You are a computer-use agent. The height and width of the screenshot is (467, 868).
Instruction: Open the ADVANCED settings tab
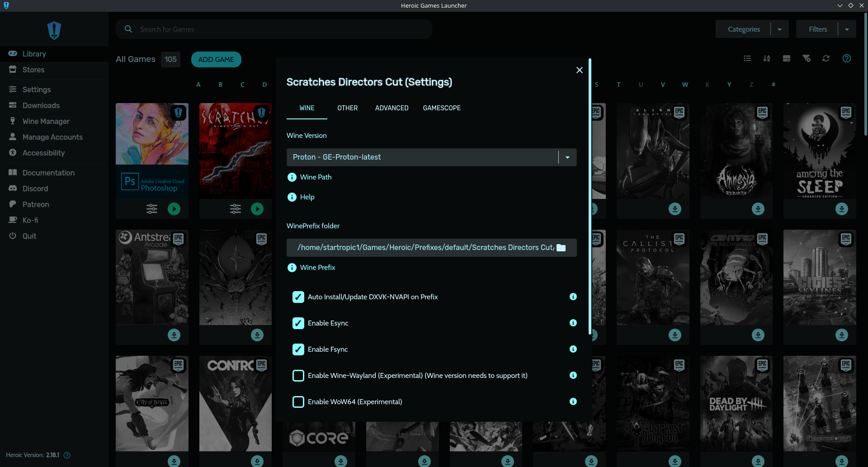pyautogui.click(x=392, y=108)
